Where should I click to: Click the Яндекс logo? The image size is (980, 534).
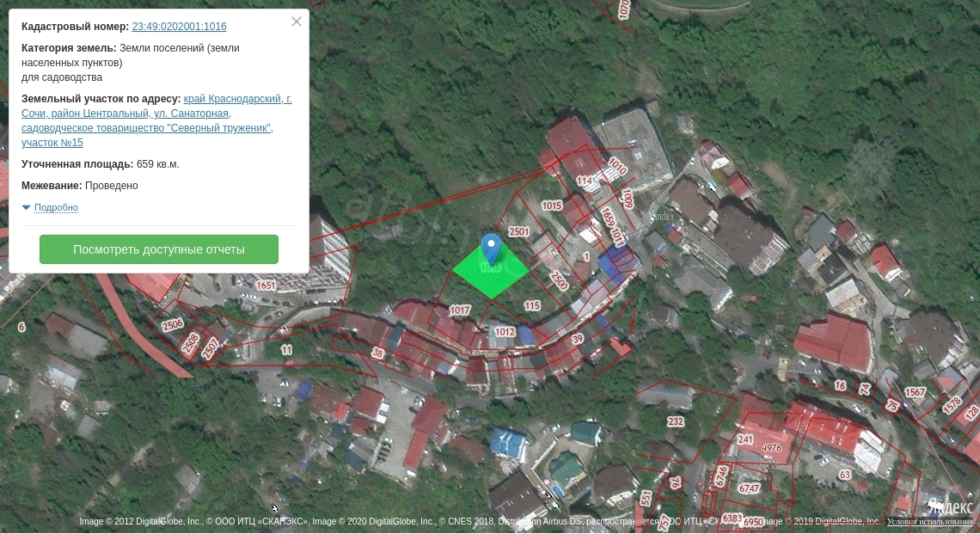950,506
